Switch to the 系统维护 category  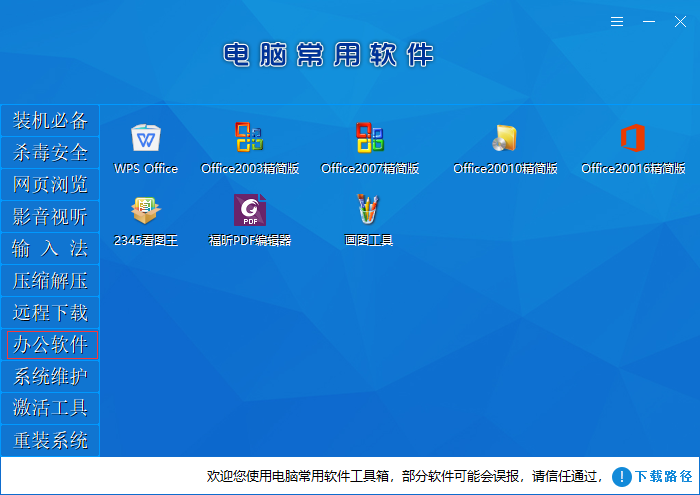50,377
